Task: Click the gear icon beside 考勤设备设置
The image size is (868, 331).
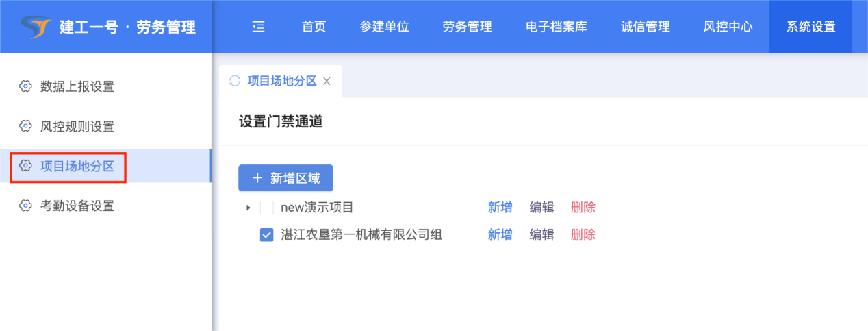Action: tap(25, 206)
